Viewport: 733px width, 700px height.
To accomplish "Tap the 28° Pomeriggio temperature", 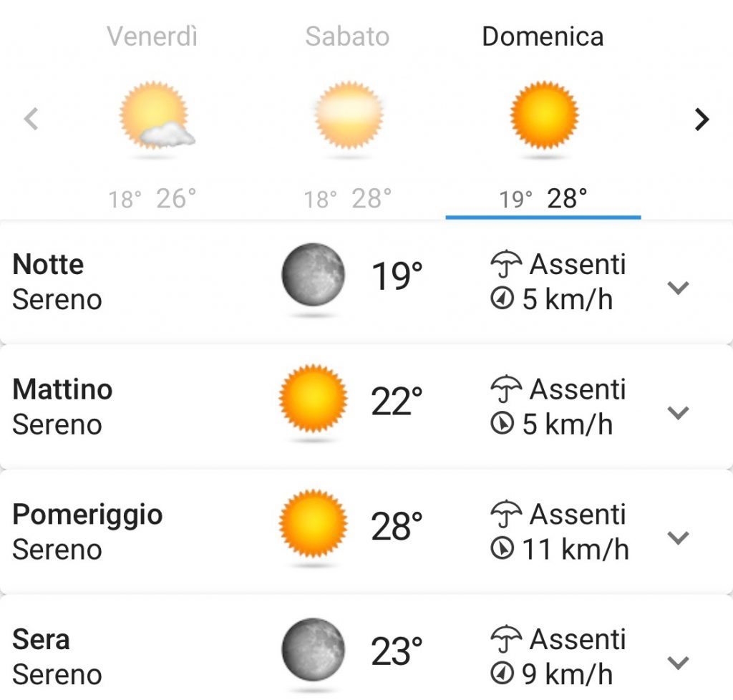I will [397, 526].
